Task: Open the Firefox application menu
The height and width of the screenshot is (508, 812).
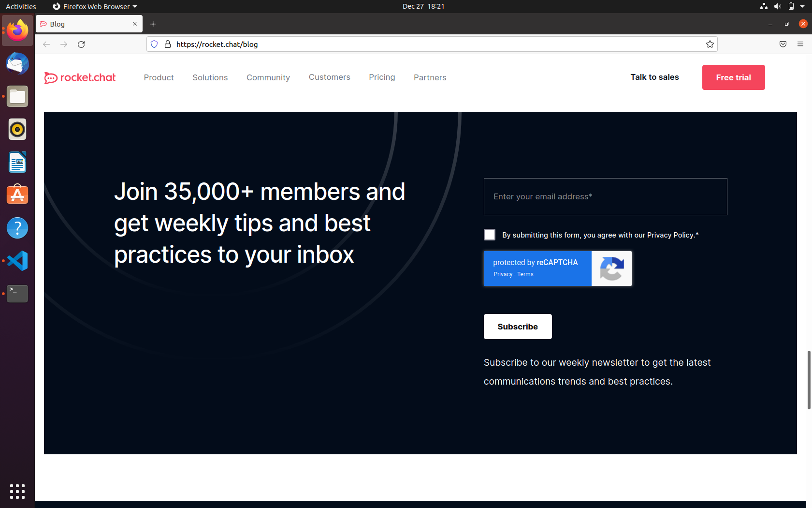Action: [800, 44]
